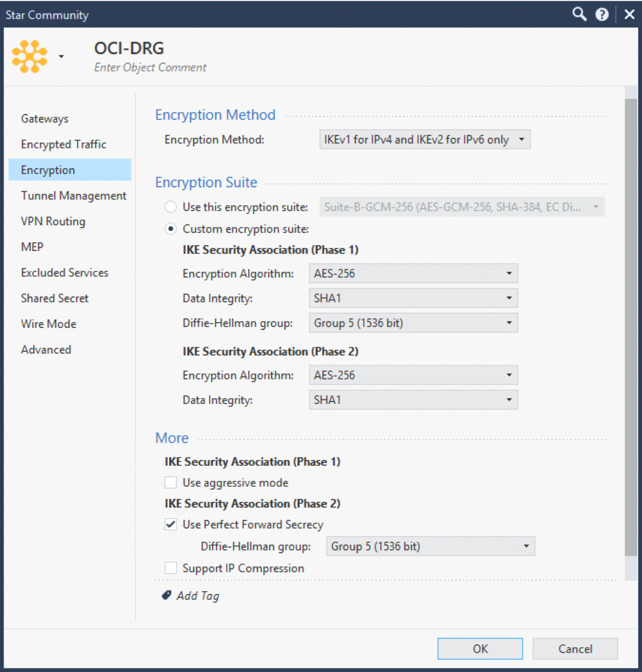Click the Add Tag icon
The width and height of the screenshot is (642, 672).
coord(166,595)
